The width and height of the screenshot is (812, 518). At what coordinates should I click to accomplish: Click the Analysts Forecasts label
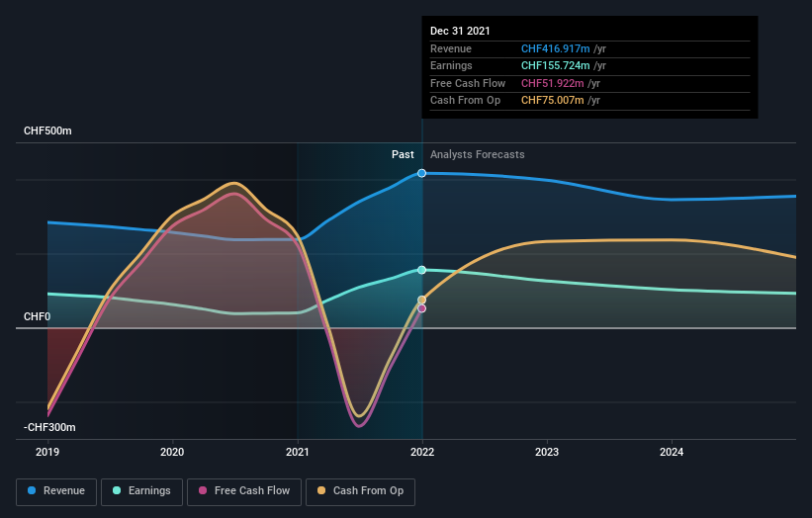478,155
